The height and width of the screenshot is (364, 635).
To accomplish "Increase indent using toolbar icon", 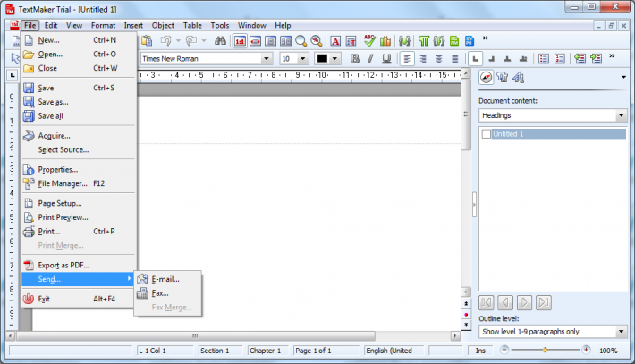I will 597,59.
